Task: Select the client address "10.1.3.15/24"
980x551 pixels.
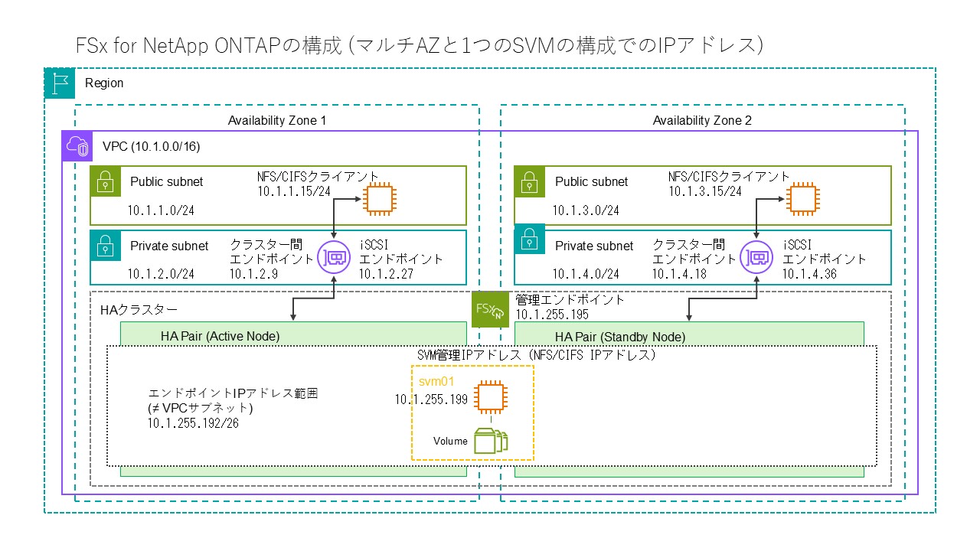Action: click(x=705, y=191)
